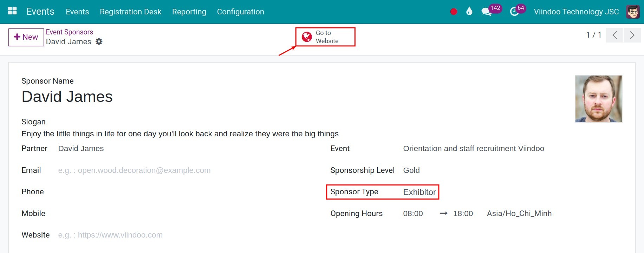
Task: Click the water drop icon in top bar
Action: pyautogui.click(x=469, y=11)
